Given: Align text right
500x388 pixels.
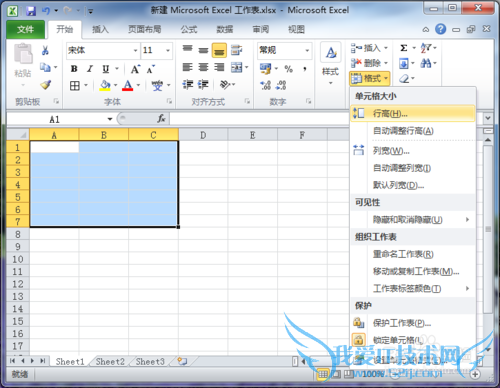Looking at the screenshot, I should [x=219, y=68].
